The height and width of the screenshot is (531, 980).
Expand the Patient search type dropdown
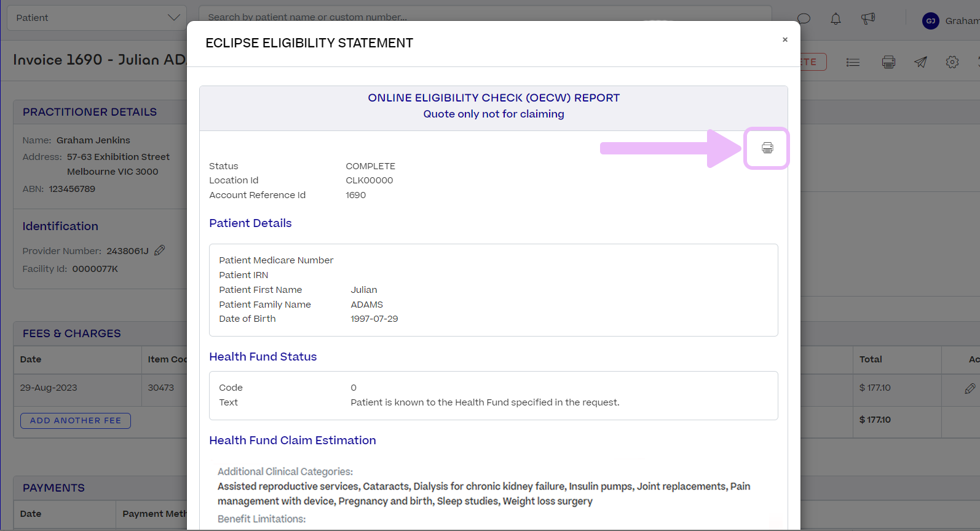97,18
